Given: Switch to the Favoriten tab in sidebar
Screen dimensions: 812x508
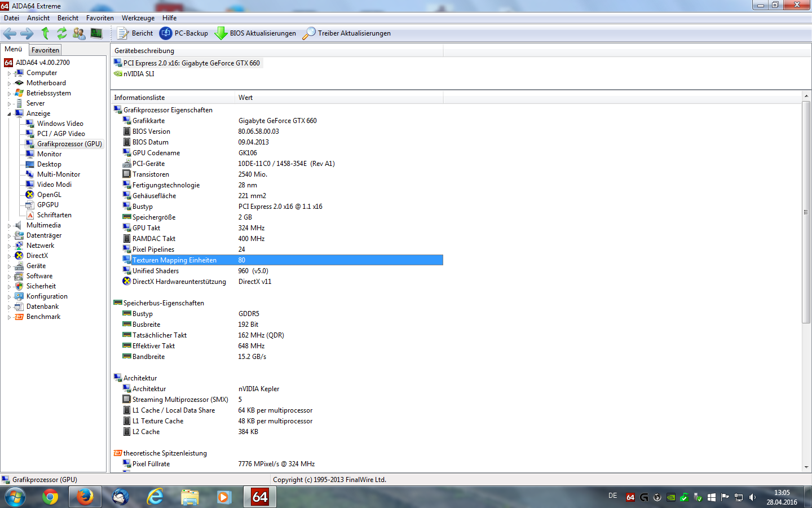Looking at the screenshot, I should coord(45,50).
